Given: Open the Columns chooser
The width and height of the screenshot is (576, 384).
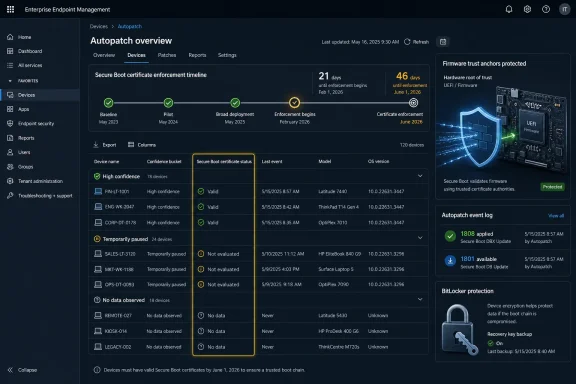Looking at the screenshot, I should point(142,145).
